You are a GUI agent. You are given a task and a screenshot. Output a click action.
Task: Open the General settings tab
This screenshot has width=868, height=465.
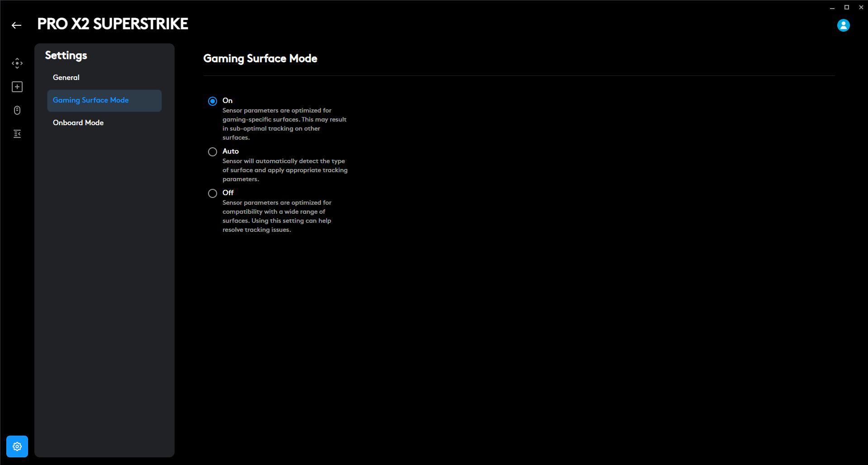pyautogui.click(x=66, y=78)
